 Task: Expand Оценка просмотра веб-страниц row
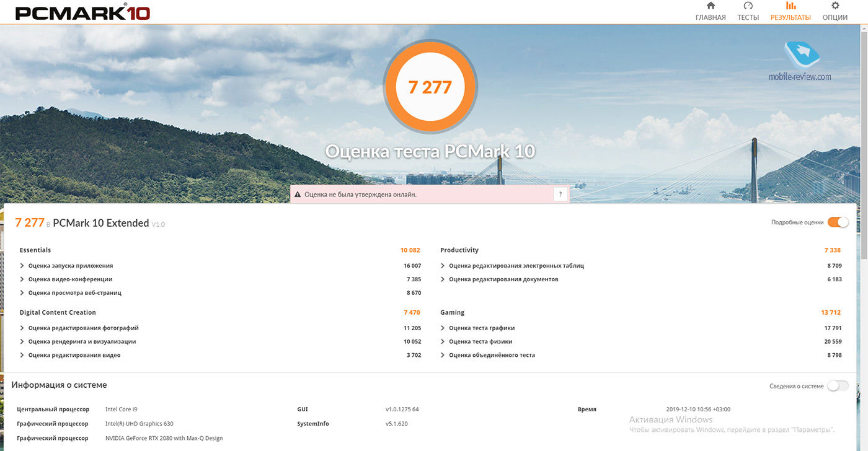pyautogui.click(x=220, y=293)
